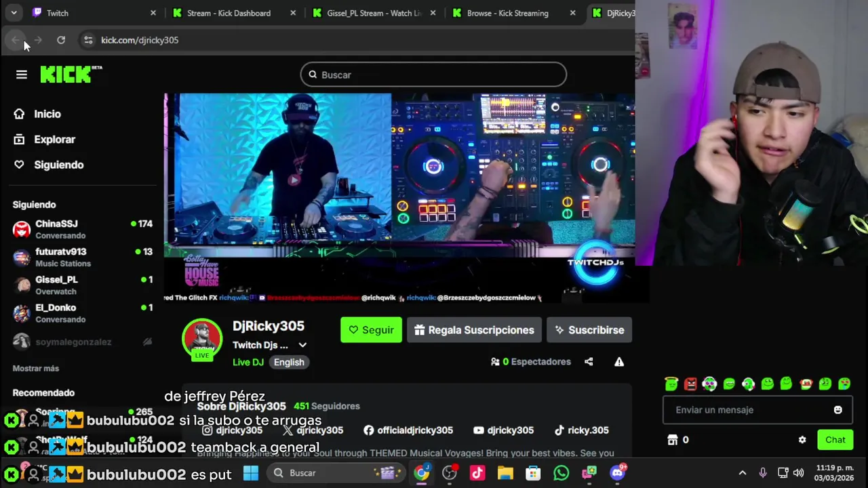This screenshot has width=868, height=488.
Task: Insert the angel halo emote
Action: 671,384
